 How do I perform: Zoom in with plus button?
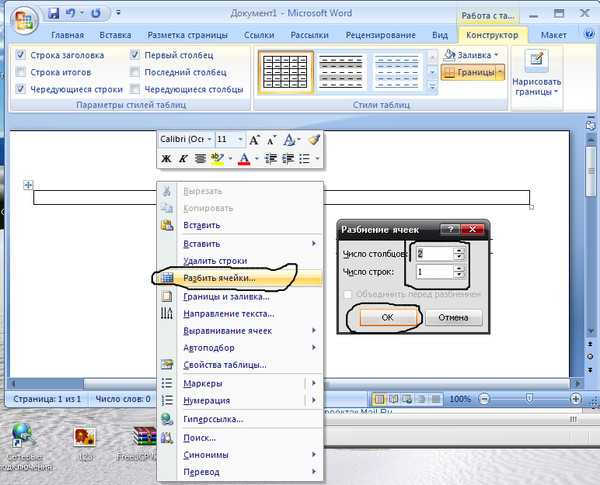(x=576, y=399)
